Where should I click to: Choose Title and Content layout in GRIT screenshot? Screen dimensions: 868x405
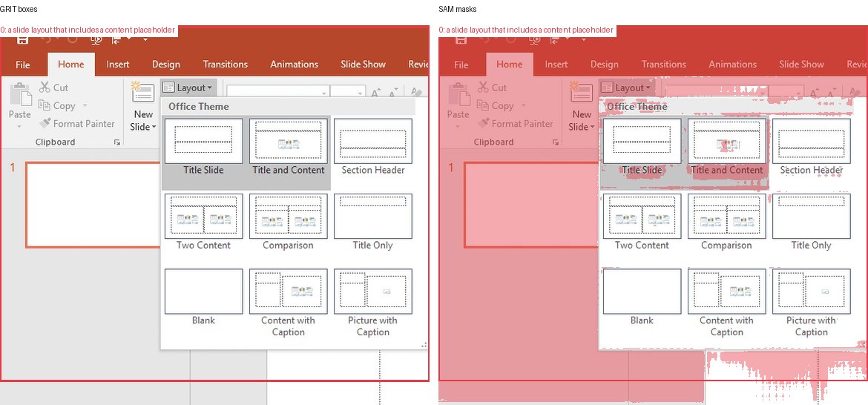289,147
